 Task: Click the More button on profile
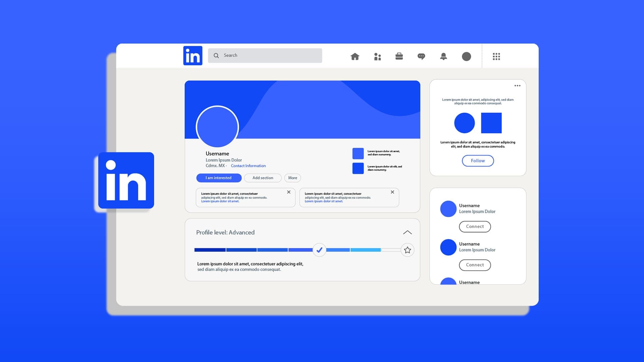[x=292, y=177]
